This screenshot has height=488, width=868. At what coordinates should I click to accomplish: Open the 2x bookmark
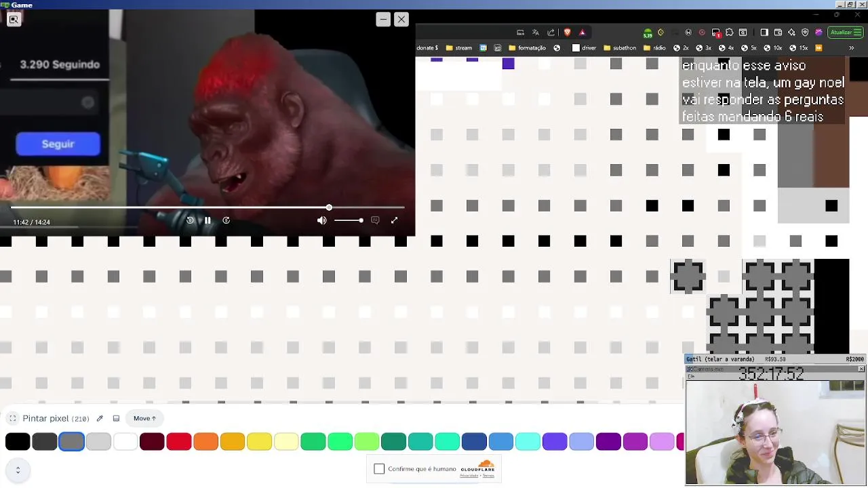tap(681, 48)
